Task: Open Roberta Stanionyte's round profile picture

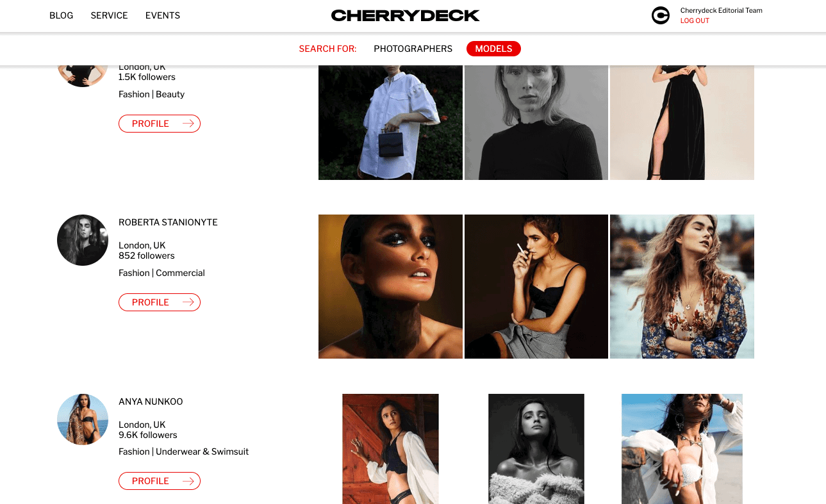Action: tap(83, 240)
